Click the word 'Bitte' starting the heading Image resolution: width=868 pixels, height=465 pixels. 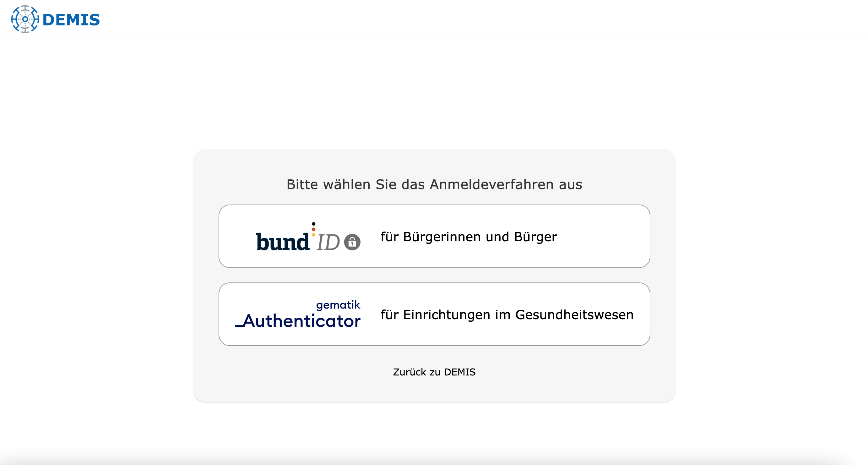tap(302, 184)
